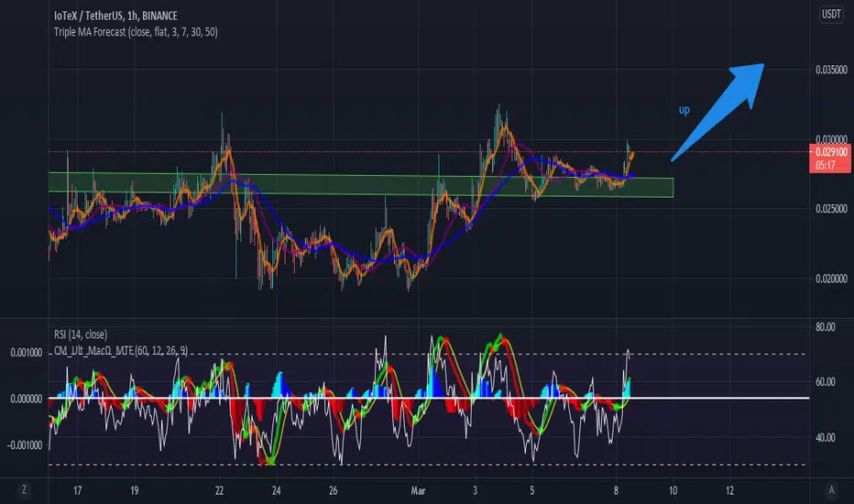
Task: Click the current price label 0.029100
Action: coord(830,152)
